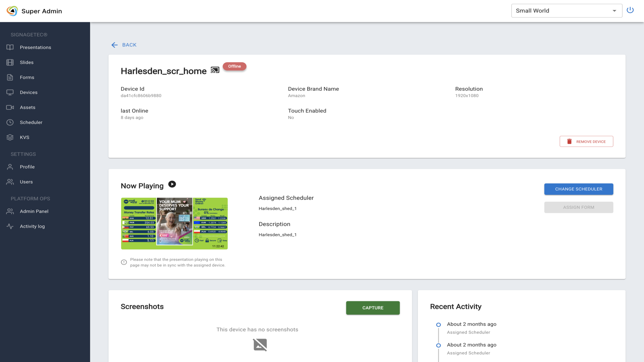Capture a new device screenshot
This screenshot has width=644, height=362.
373,308
